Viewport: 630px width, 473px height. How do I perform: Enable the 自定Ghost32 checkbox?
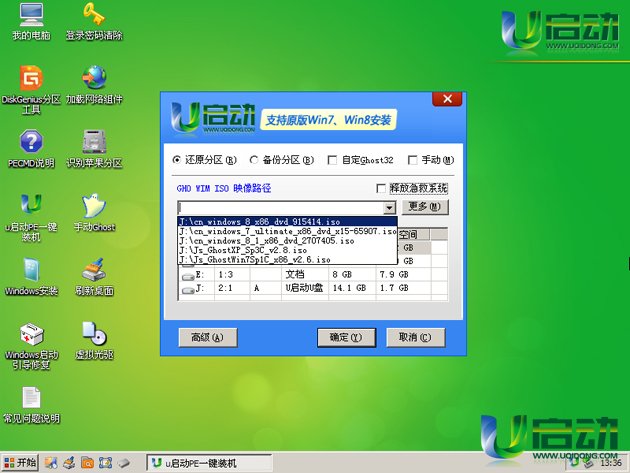333,160
